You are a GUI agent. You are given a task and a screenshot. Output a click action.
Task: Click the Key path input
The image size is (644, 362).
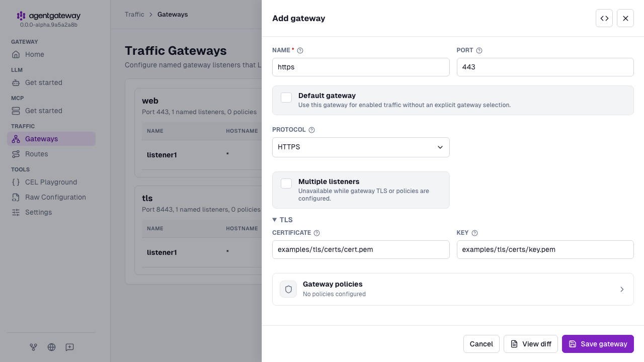(x=545, y=249)
